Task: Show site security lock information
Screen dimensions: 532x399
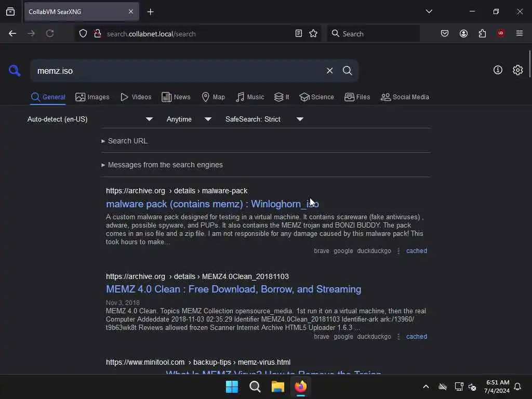Action: pyautogui.click(x=98, y=34)
